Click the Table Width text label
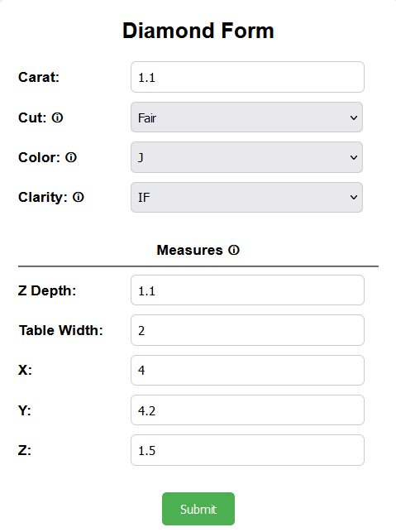The height and width of the screenshot is (532, 396). 61,330
